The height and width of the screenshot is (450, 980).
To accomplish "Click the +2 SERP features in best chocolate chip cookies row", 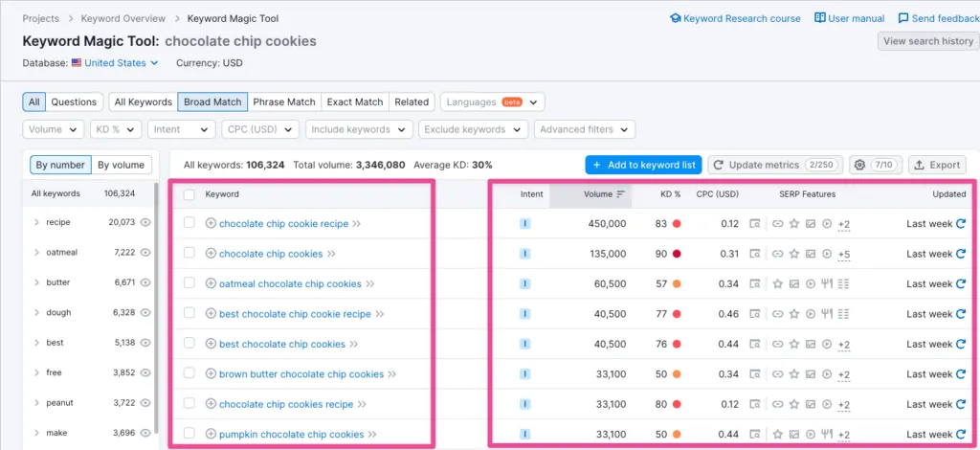I will tap(844, 345).
